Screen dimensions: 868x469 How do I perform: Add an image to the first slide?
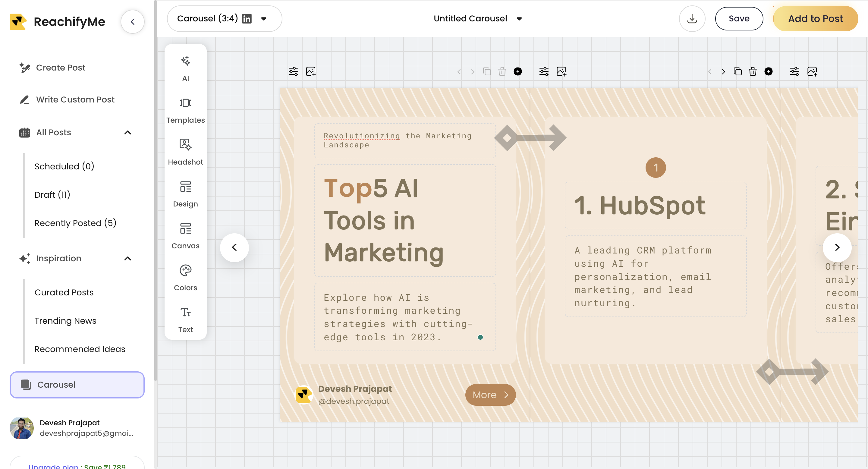coord(311,71)
